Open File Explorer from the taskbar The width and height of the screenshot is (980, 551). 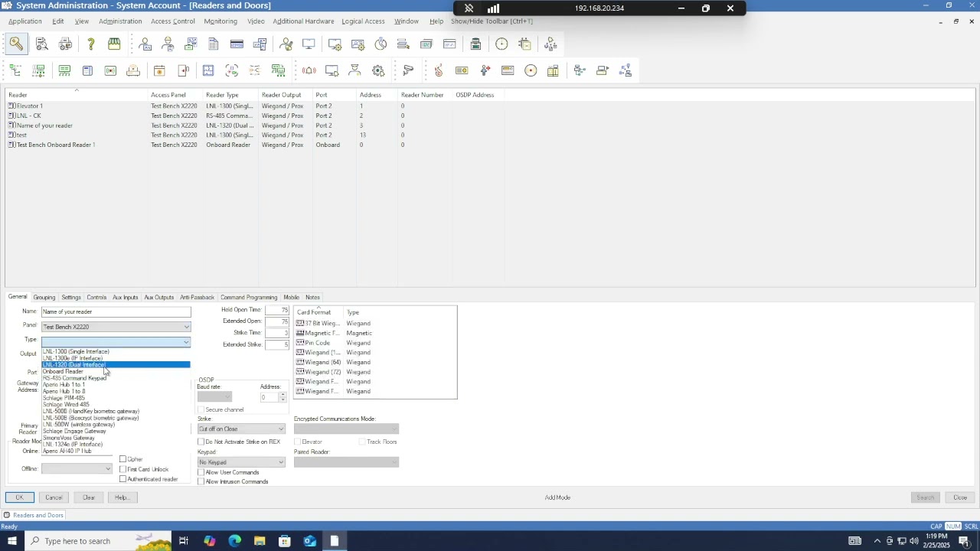tap(260, 541)
